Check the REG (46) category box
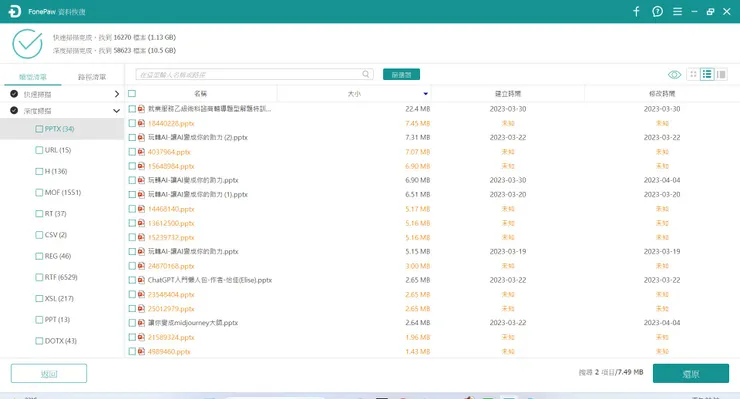The image size is (740, 399). pos(39,256)
